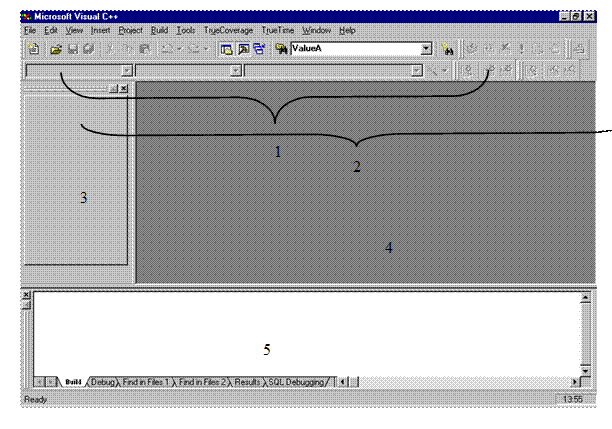Click the Search icon right of ValueA box
Viewport: 612px width, 429px height.
[x=448, y=48]
